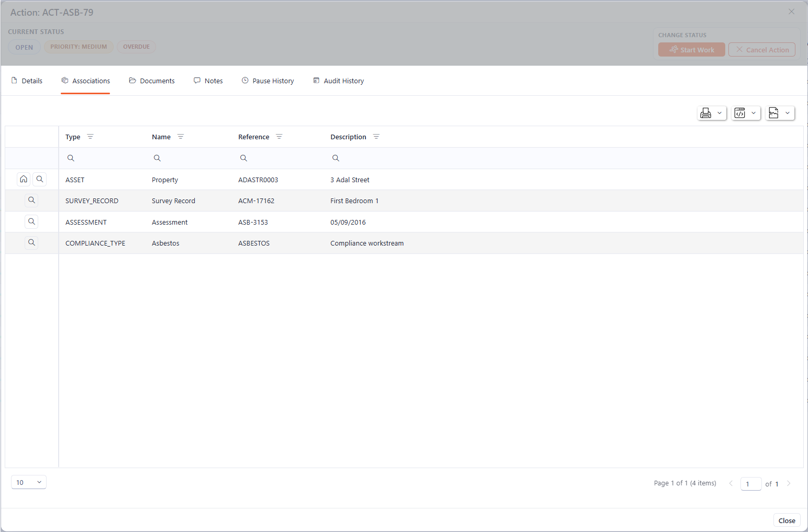Open the page size dropdown showing 10
The width and height of the screenshot is (808, 532).
tap(28, 482)
